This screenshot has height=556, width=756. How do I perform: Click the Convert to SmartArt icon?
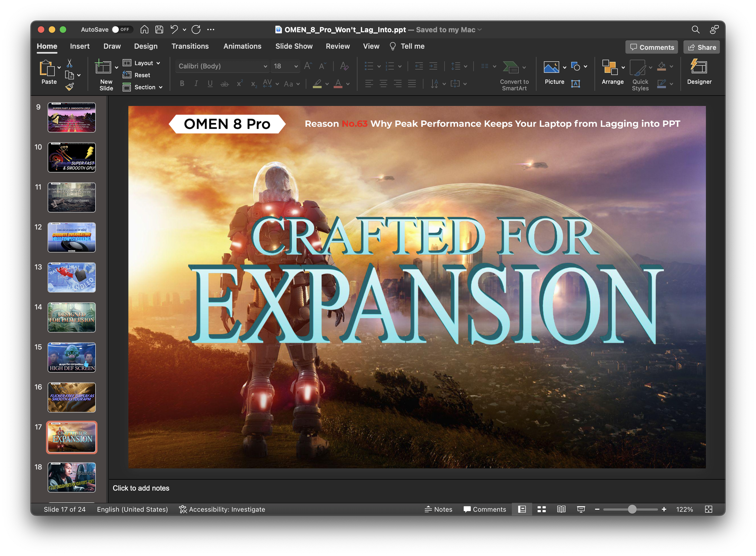511,67
